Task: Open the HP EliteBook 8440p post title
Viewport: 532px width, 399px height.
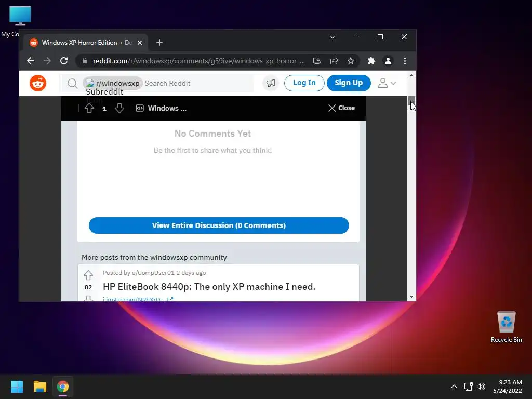Action: [x=209, y=287]
